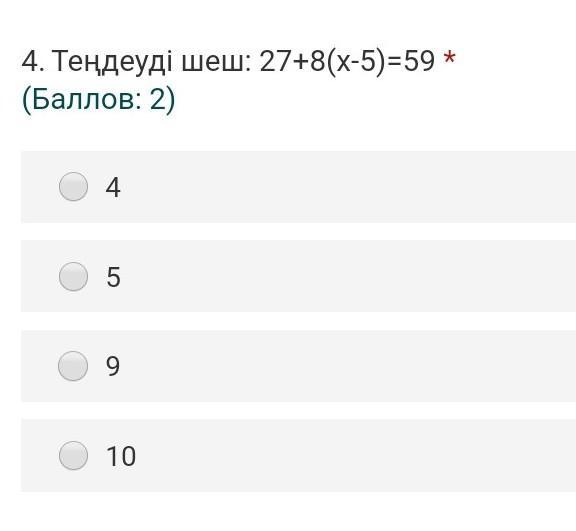
Task: Click empty gray area of the first answer row
Action: [331, 187]
